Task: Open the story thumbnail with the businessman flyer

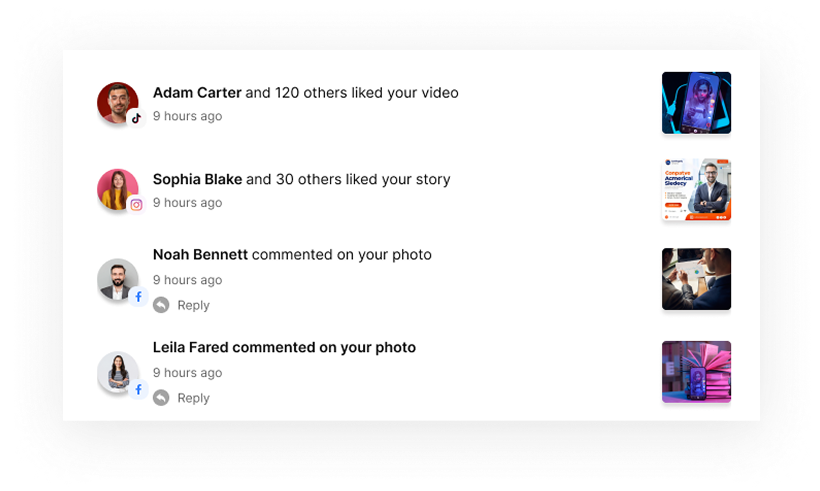Action: click(696, 189)
